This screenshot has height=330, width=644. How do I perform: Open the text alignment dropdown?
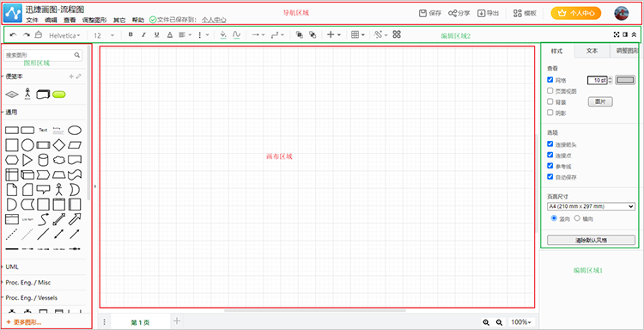click(185, 35)
